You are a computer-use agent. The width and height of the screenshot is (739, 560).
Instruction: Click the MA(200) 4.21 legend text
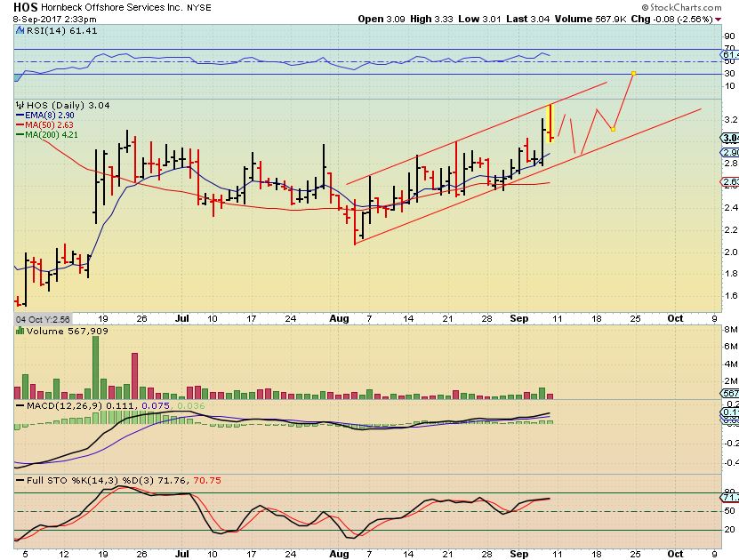(x=52, y=135)
